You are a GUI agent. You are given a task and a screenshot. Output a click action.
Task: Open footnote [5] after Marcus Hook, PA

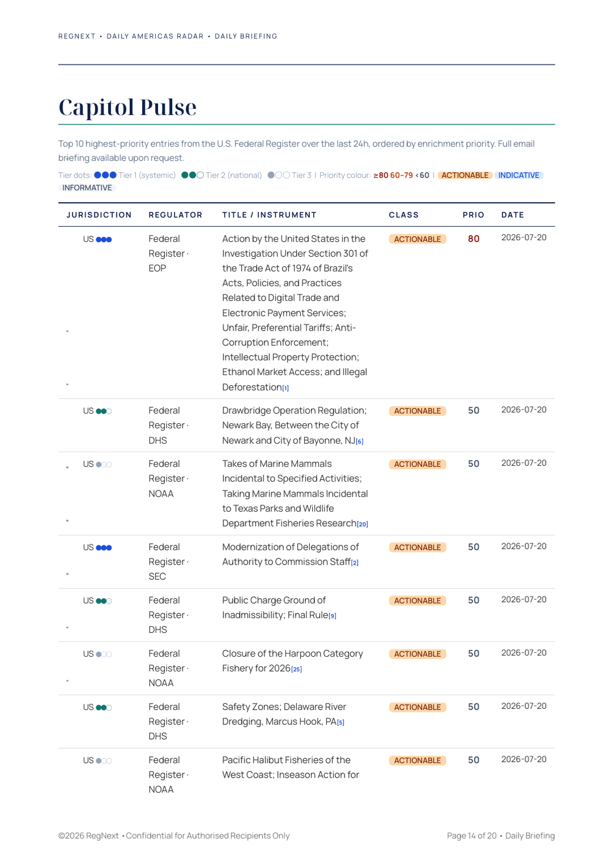(x=341, y=723)
